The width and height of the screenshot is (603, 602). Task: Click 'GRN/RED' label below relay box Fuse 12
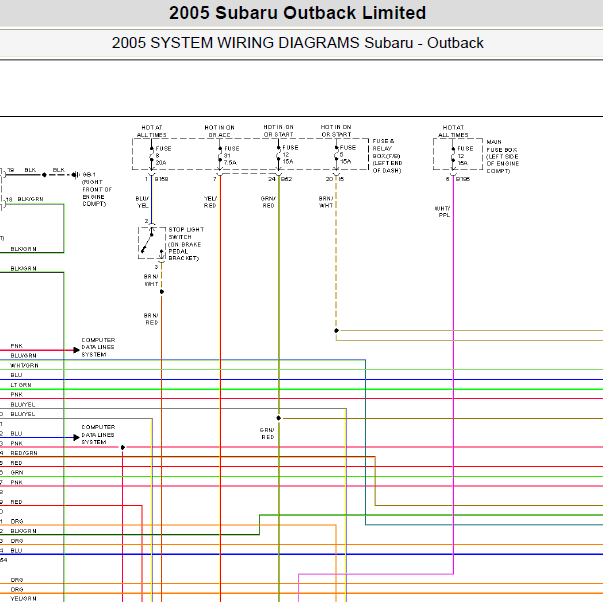click(x=268, y=202)
